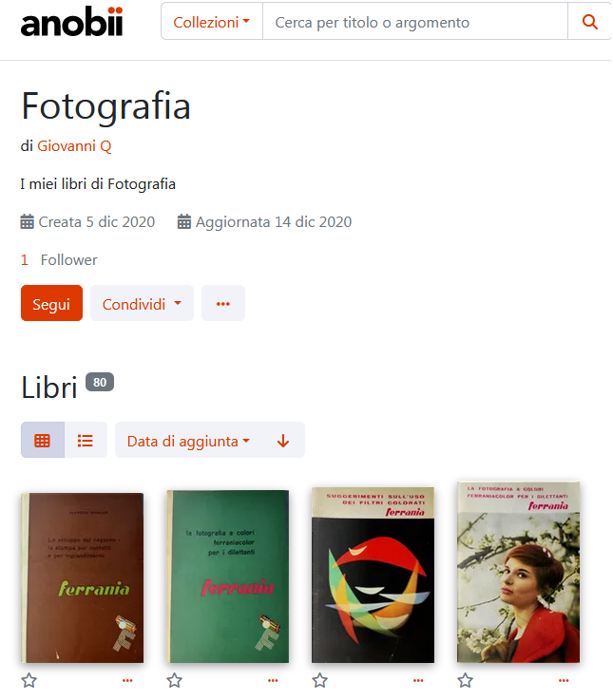Star the Ferraniacolor woman-cover book
Image resolution: width=613 pixels, height=700 pixels.
pyautogui.click(x=466, y=682)
